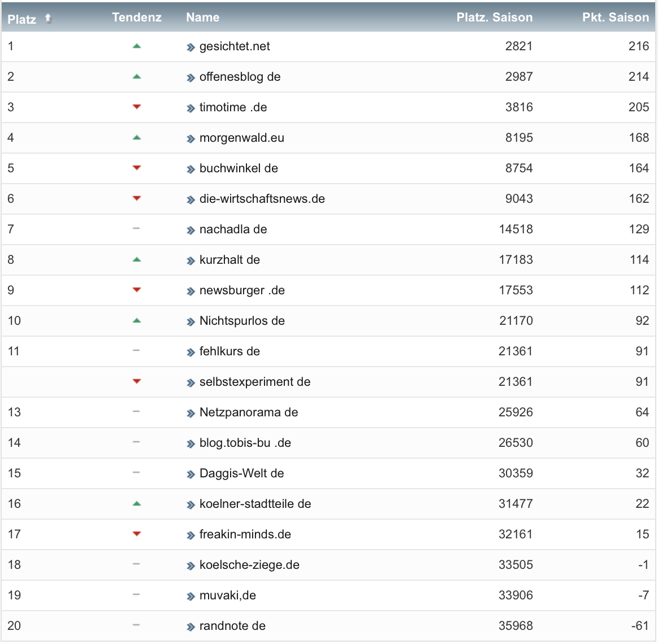
Task: Click green up-trend arrow for koelner-stadtteile de
Action: tap(136, 503)
